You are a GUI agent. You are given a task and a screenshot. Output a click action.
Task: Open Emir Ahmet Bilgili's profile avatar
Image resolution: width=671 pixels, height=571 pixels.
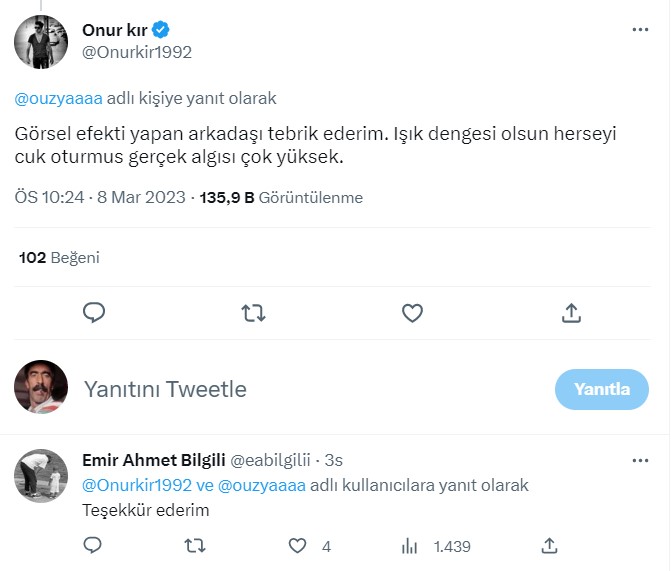[x=41, y=476]
